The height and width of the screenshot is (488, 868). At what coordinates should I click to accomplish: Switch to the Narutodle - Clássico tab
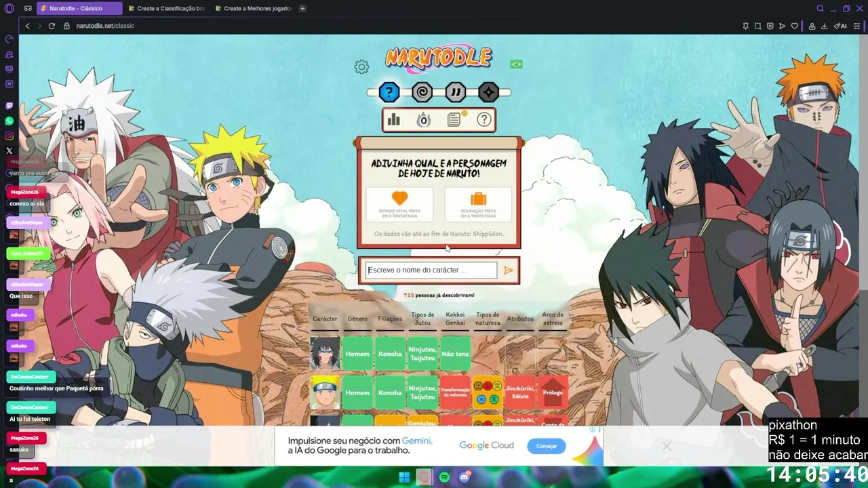[x=79, y=9]
